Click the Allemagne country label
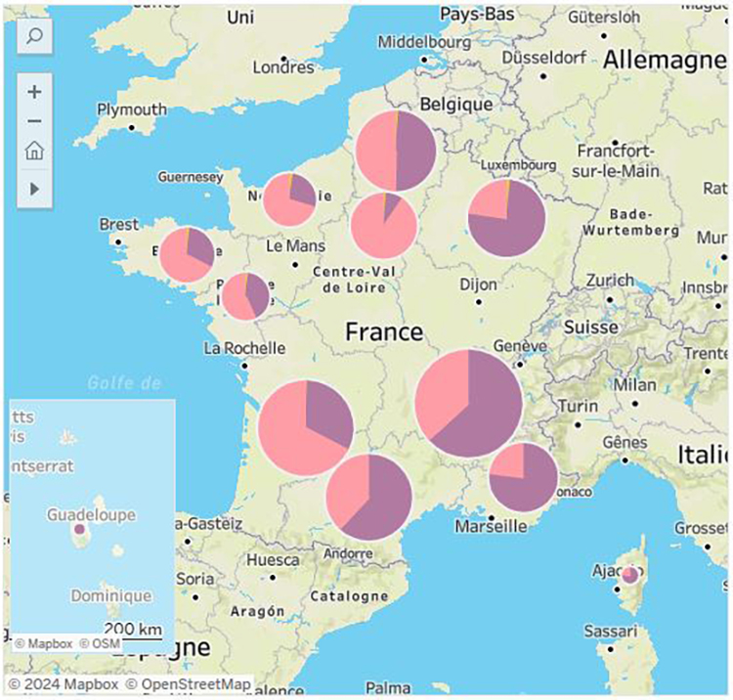 [665, 61]
